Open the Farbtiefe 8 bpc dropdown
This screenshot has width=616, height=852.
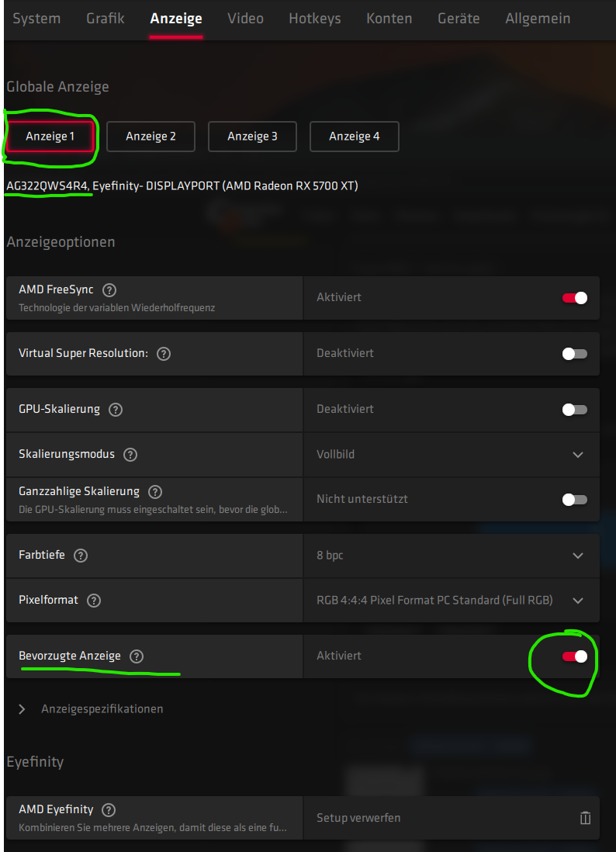[x=452, y=556]
